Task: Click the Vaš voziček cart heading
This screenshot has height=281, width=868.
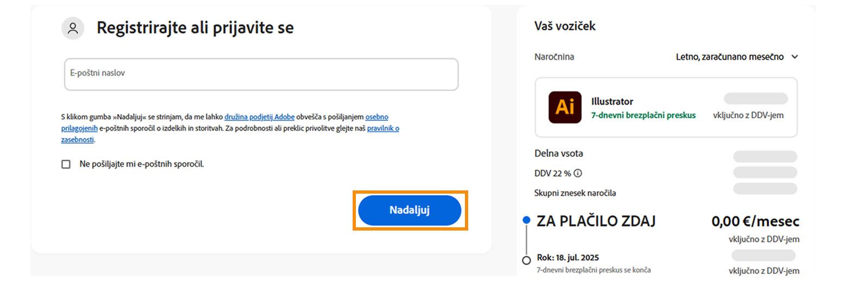Action: click(565, 26)
